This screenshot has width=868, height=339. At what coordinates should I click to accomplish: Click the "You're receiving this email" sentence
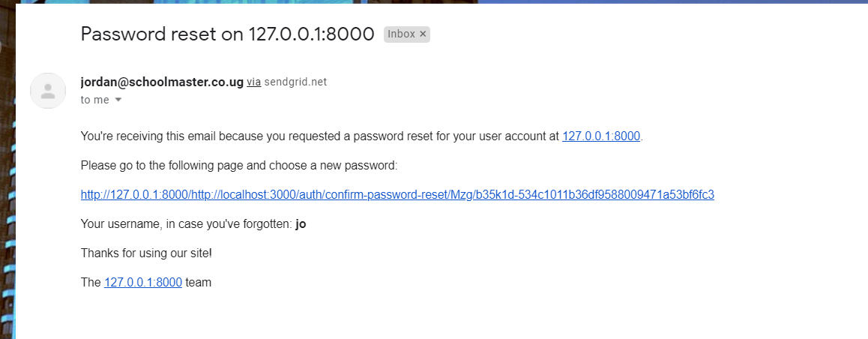[x=320, y=136]
